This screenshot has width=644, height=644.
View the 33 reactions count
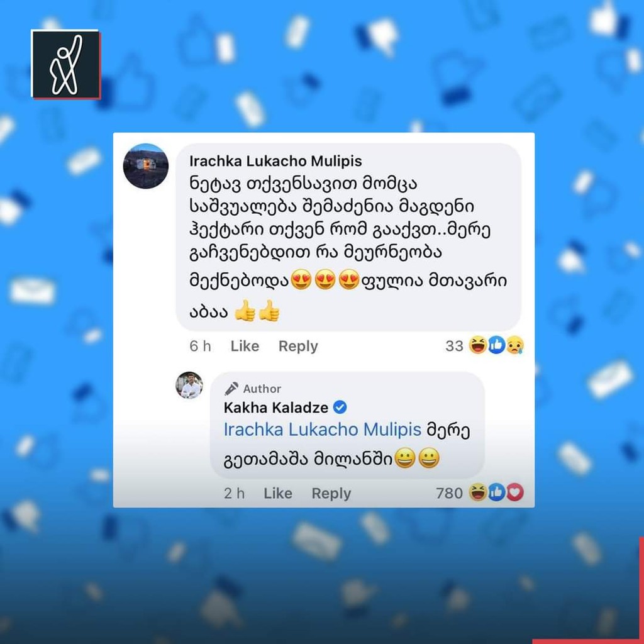click(x=454, y=346)
